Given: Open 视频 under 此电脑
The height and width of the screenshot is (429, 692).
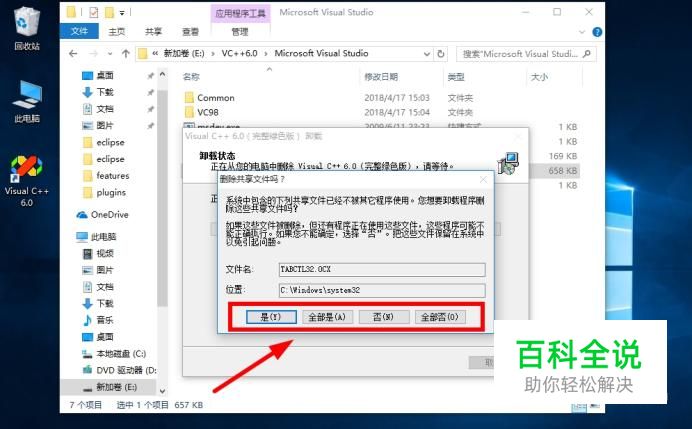Looking at the screenshot, I should (x=105, y=253).
